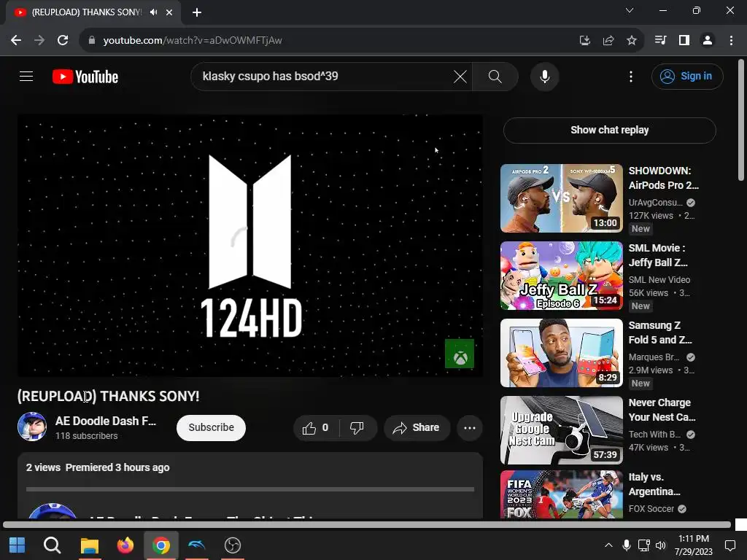
Task: Click title 'Never Charge Your Nest Ca...'
Action: click(x=662, y=410)
